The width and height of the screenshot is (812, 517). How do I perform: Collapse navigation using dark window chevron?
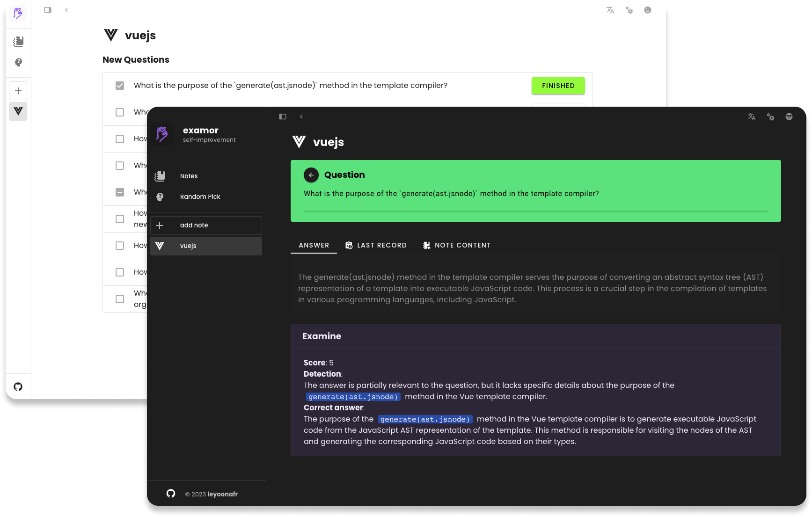301,117
